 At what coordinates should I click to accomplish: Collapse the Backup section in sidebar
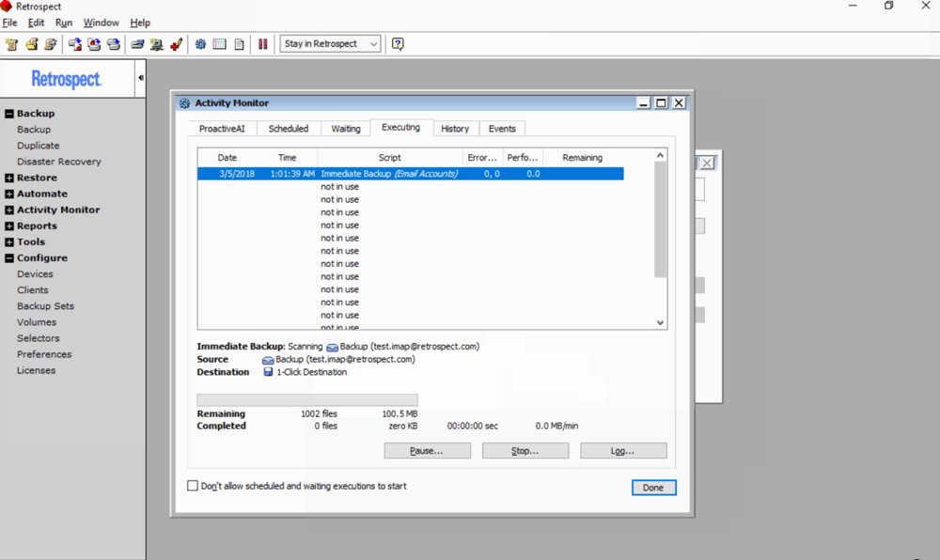(9, 114)
